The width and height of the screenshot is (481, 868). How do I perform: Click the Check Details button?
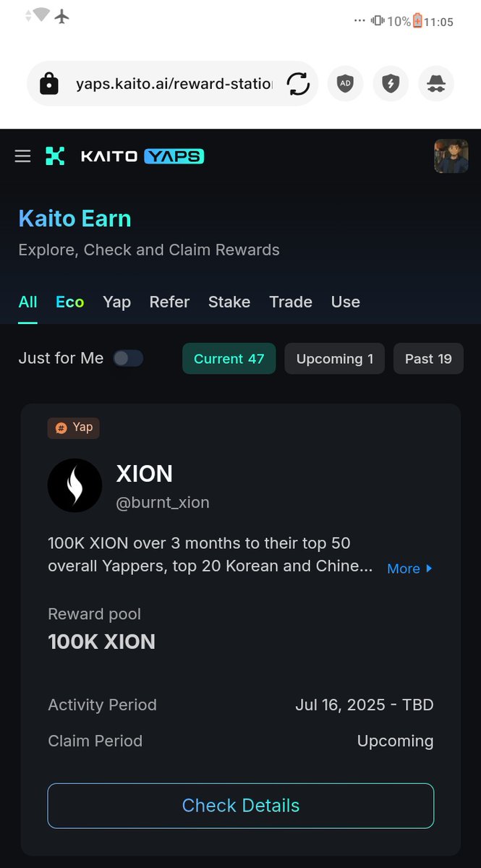point(241,806)
